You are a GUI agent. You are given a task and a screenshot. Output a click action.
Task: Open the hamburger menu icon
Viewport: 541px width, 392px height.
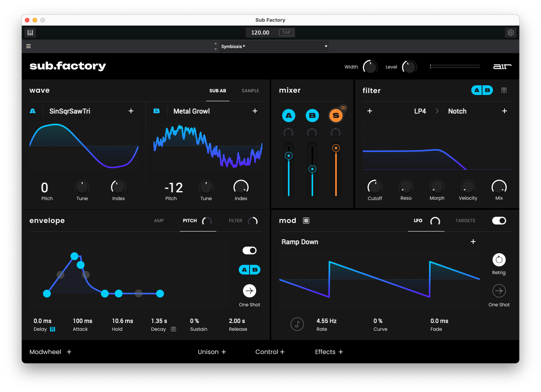[x=28, y=46]
